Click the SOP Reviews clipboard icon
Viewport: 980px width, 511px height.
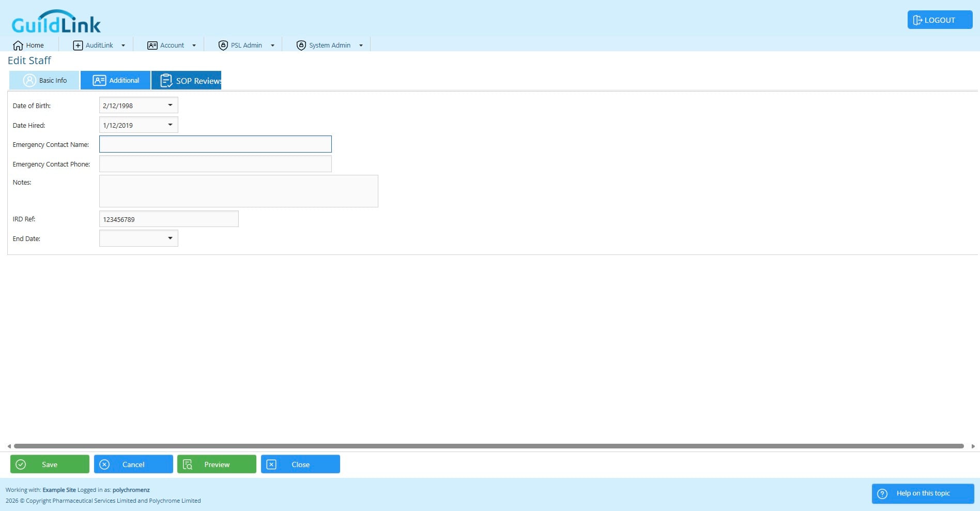coord(166,81)
